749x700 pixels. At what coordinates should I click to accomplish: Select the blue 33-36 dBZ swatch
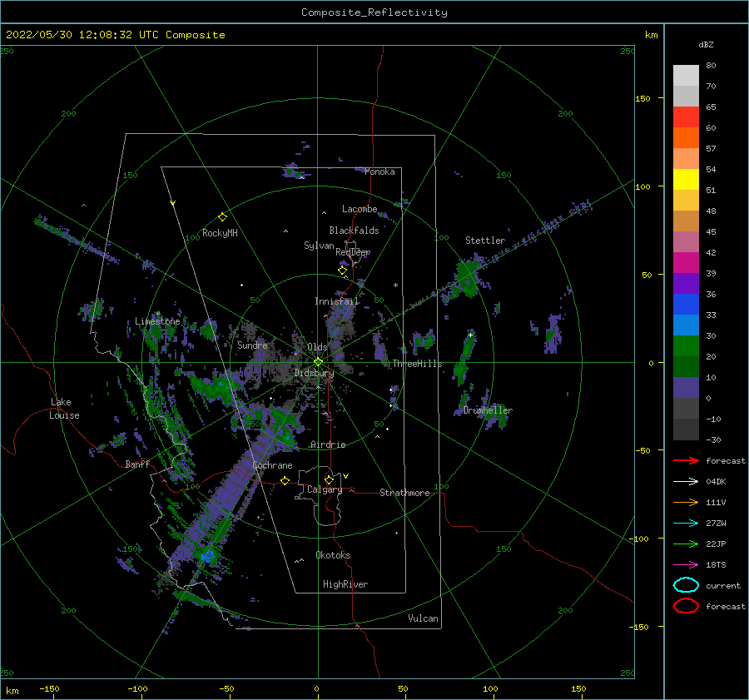click(686, 305)
